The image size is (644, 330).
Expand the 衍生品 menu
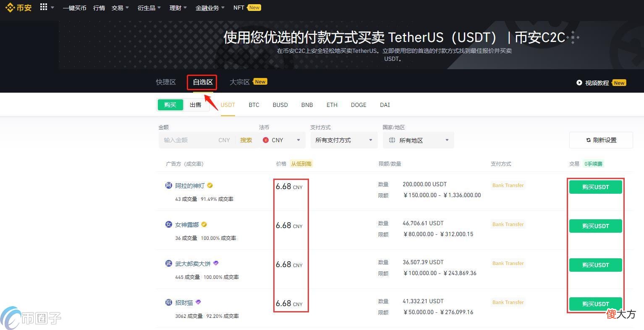click(x=149, y=8)
